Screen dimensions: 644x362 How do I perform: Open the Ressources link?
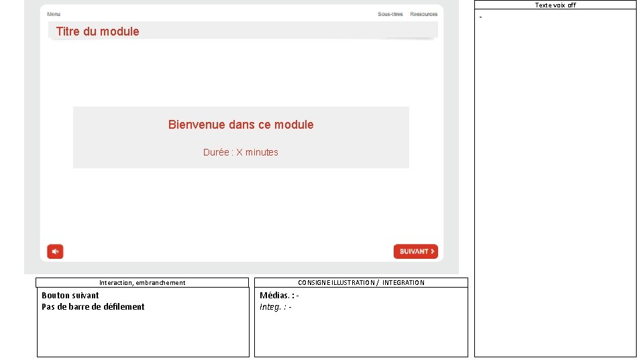click(x=423, y=14)
